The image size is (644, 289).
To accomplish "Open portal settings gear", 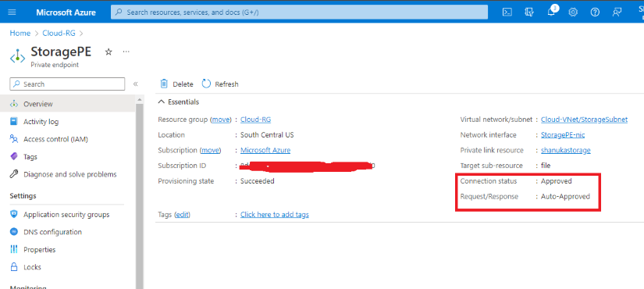I will [573, 12].
